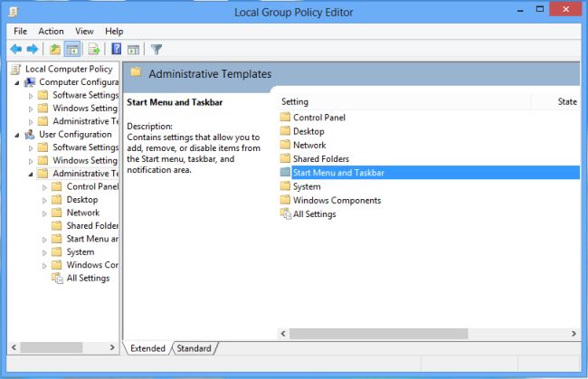Click the User Configuration node icon

(30, 134)
